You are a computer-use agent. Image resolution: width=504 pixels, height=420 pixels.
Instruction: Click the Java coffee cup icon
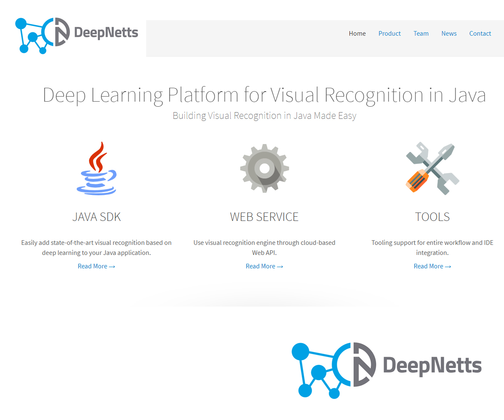pos(97,168)
